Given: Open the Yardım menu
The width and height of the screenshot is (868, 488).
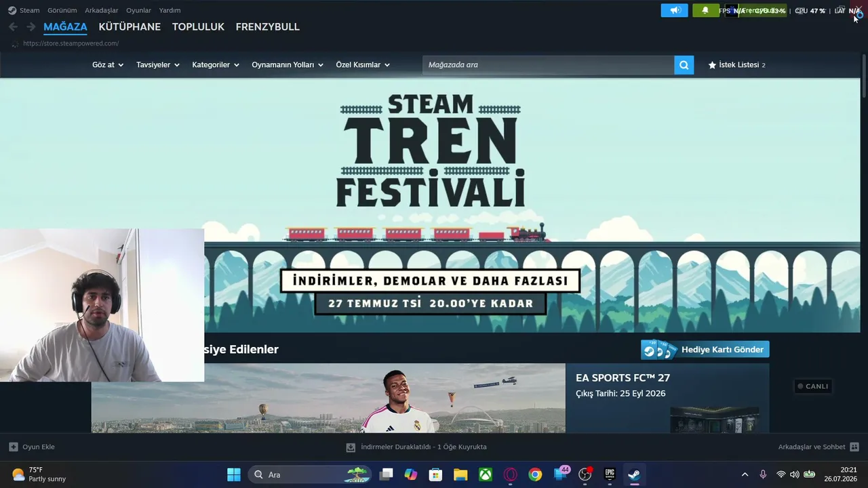Looking at the screenshot, I should click(x=170, y=10).
